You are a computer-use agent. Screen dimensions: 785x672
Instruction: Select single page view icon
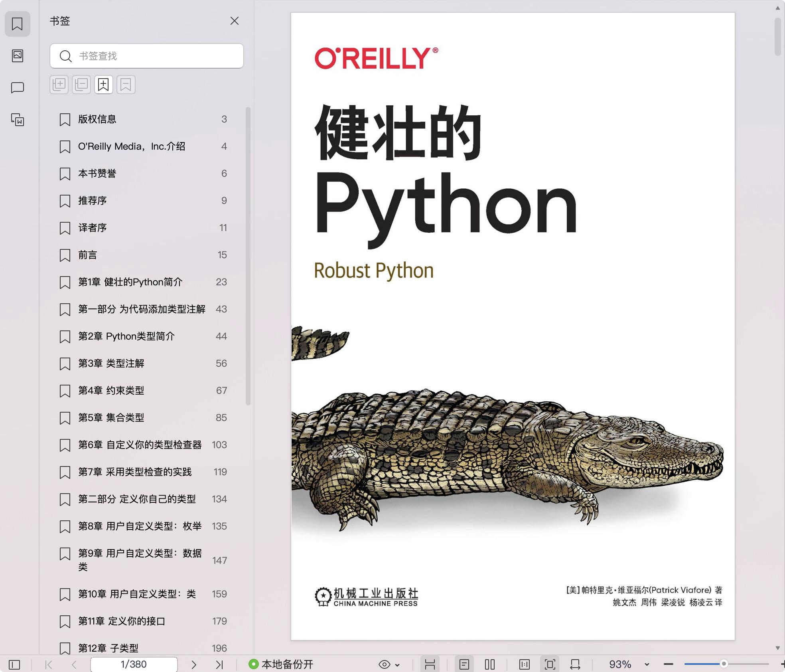pyautogui.click(x=464, y=664)
